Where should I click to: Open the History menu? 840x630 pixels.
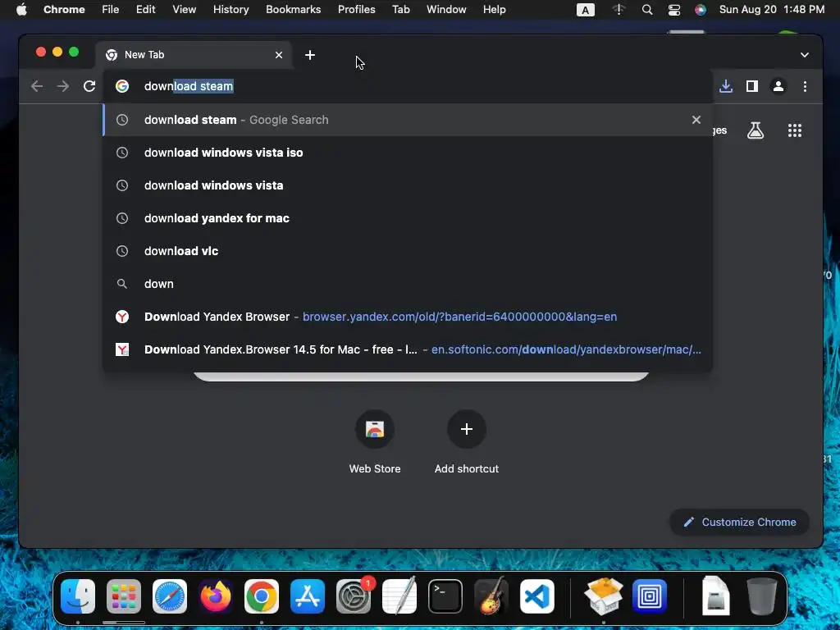(231, 10)
